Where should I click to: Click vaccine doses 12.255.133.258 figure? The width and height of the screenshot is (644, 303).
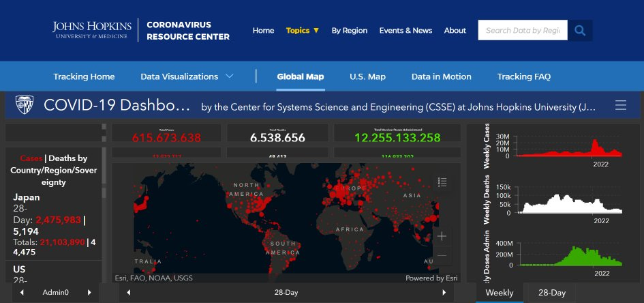[x=397, y=137]
